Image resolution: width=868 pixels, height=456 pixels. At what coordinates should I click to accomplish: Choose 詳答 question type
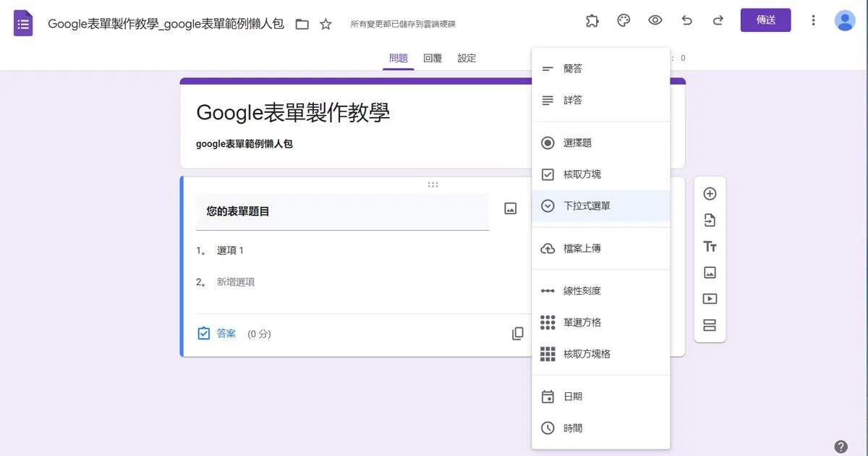tap(601, 101)
